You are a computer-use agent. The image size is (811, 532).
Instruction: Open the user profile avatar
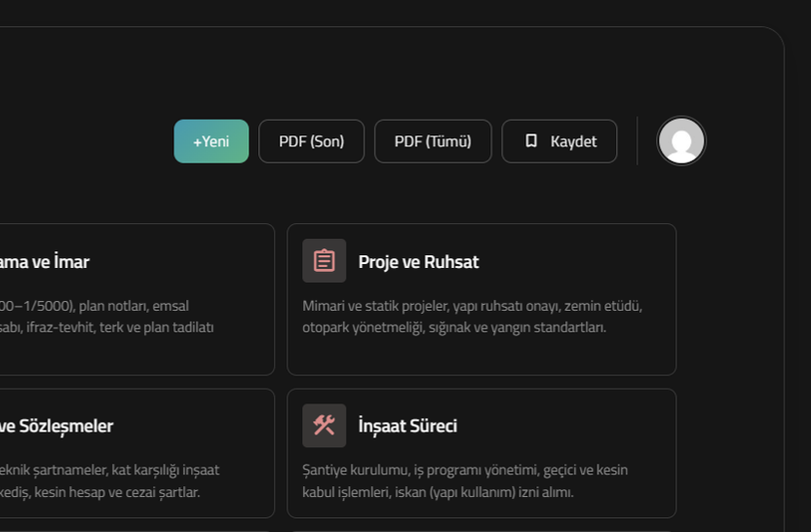coord(680,141)
